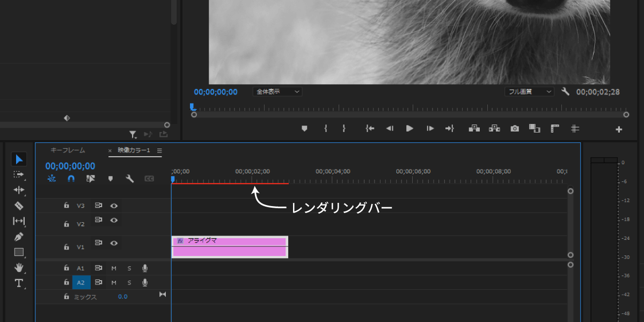Screen dimensions: 644x322
Task: Open Button Editor plus icon
Action: click(619, 129)
